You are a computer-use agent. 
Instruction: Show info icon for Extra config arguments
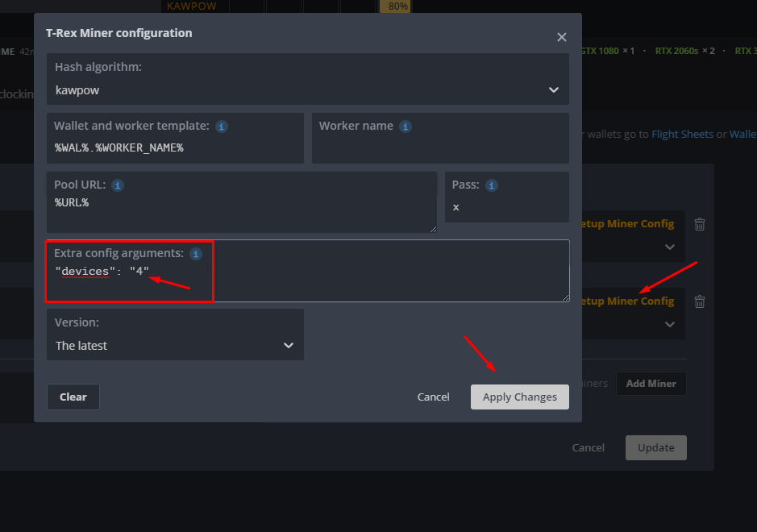point(196,254)
